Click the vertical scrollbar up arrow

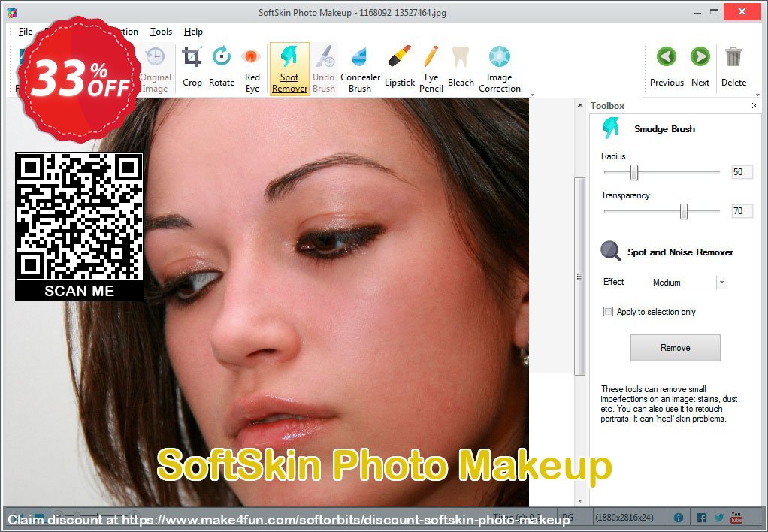580,105
